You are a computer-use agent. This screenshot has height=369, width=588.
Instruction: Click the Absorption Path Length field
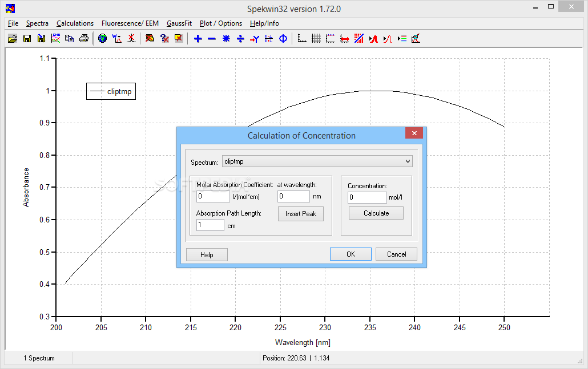pos(211,225)
